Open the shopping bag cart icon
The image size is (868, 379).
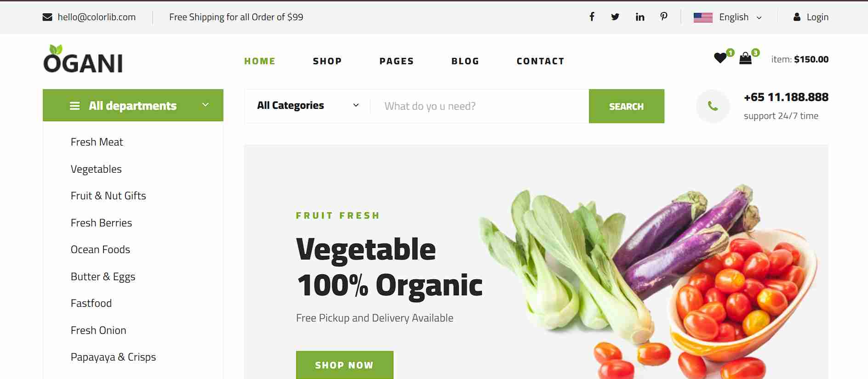click(745, 58)
